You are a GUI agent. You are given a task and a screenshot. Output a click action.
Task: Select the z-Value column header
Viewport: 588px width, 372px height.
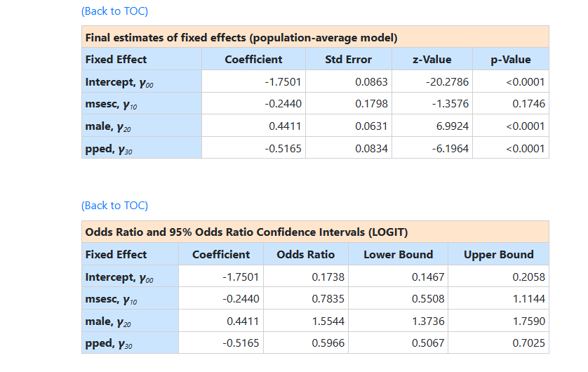coord(432,60)
